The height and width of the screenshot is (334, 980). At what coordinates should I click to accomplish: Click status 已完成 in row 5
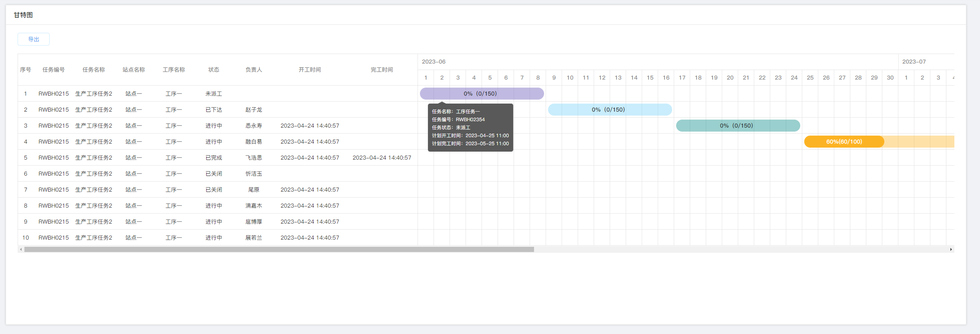point(214,158)
